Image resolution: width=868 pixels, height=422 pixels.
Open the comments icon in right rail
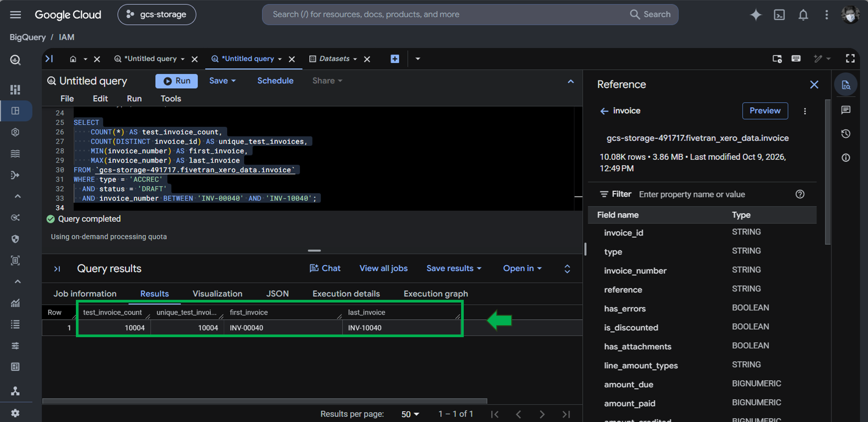coord(846,110)
